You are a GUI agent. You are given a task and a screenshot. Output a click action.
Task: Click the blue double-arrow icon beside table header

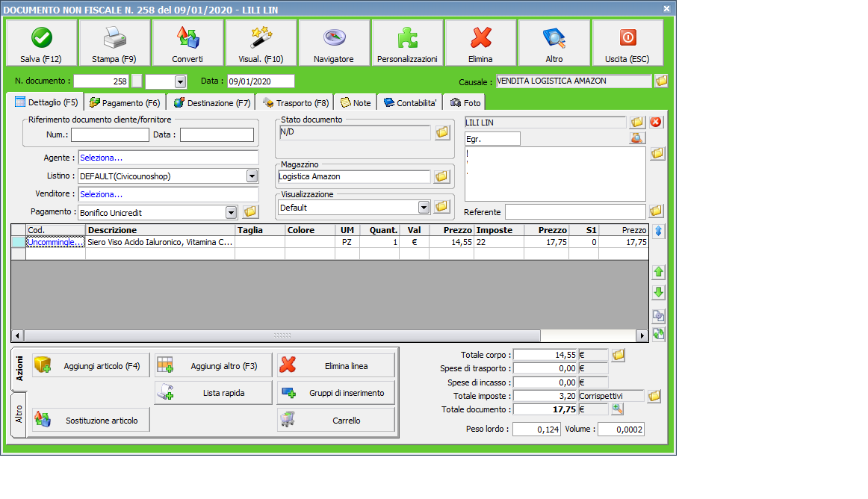658,231
